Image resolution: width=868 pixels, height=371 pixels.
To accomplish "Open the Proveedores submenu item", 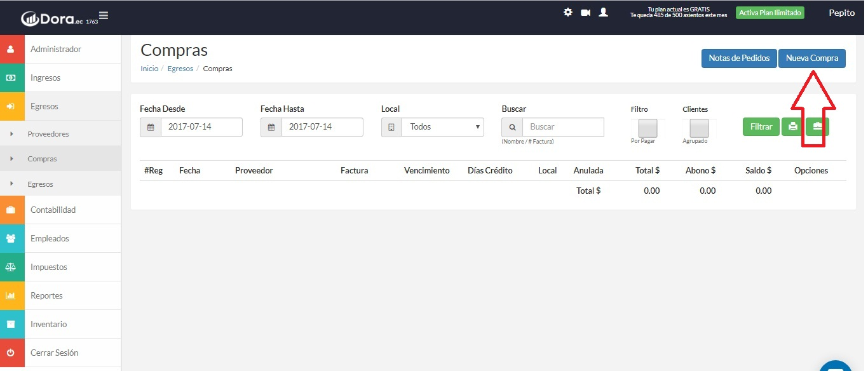I will click(x=60, y=134).
